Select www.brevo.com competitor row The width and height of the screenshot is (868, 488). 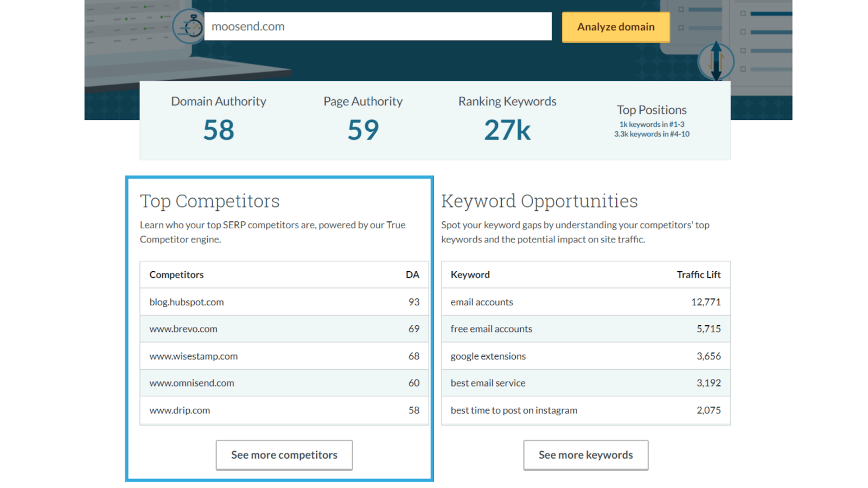(284, 329)
